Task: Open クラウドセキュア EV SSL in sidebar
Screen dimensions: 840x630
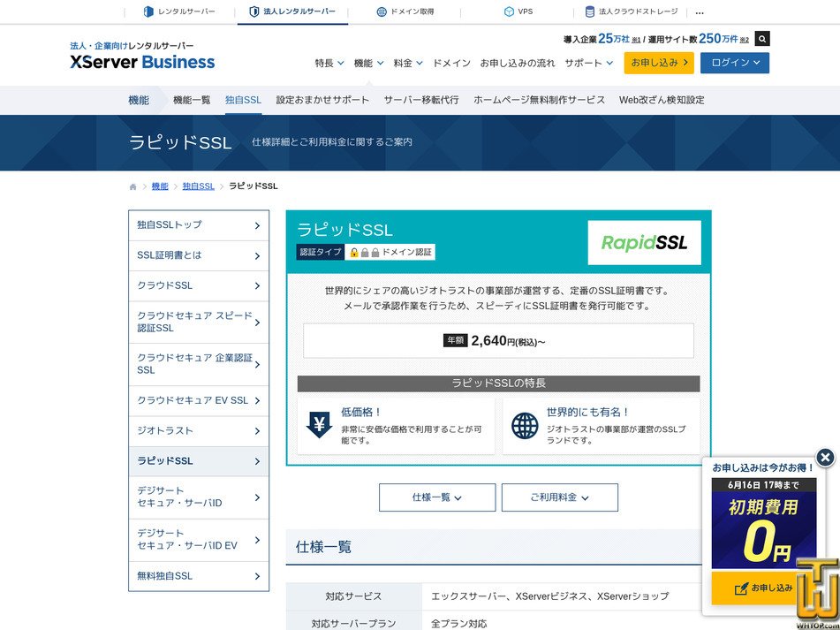Action: [x=199, y=401]
